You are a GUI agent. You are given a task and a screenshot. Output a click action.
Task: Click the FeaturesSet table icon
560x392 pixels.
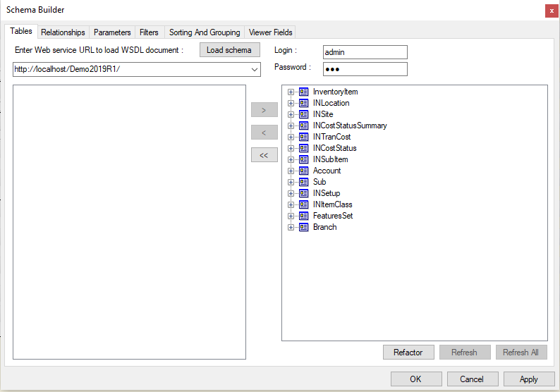tap(304, 216)
